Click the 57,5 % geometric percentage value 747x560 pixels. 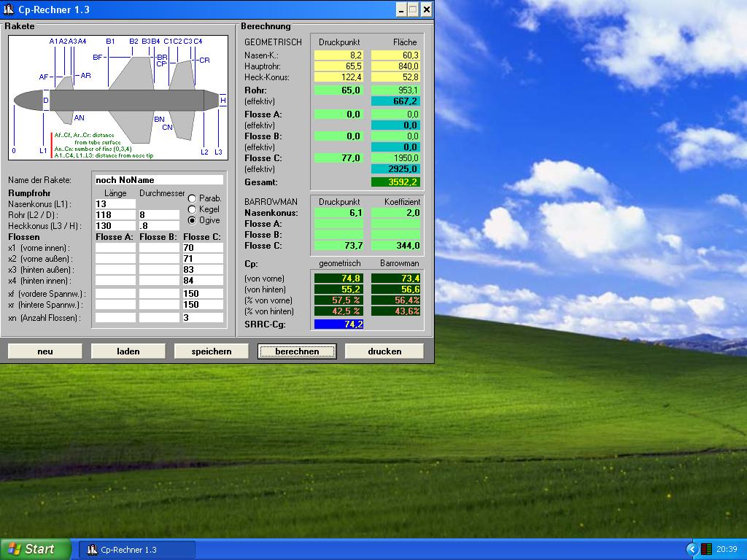coord(338,300)
